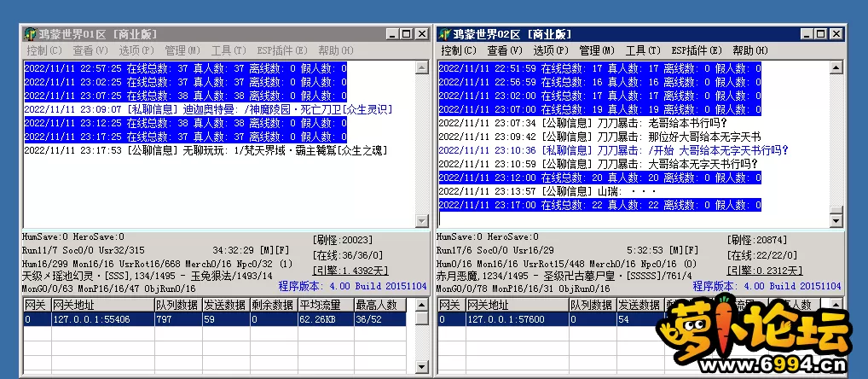
Task: Open 查看(V) menu in 02区 window
Action: [505, 50]
